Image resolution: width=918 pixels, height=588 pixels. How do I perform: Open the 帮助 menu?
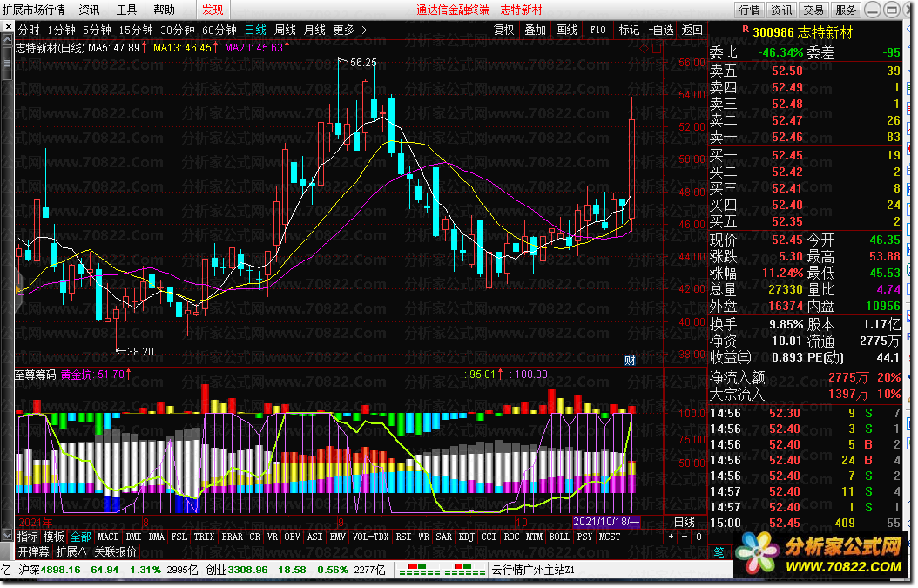(164, 10)
